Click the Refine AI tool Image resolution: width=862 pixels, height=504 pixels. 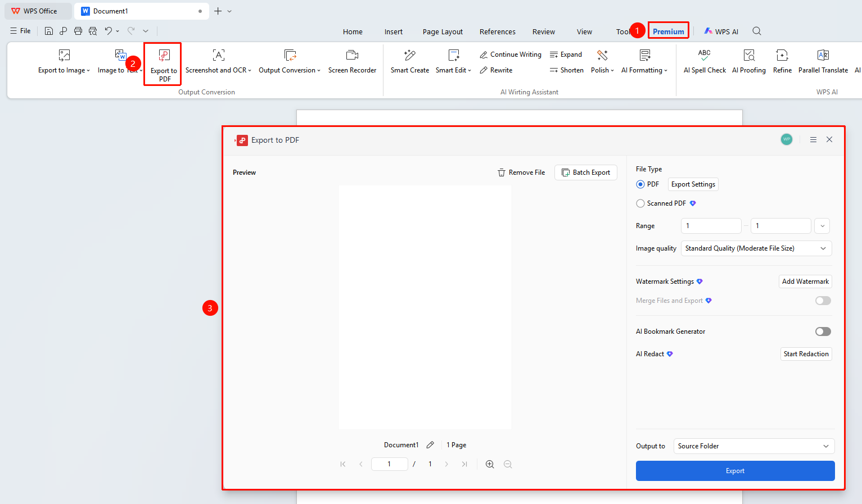click(782, 62)
